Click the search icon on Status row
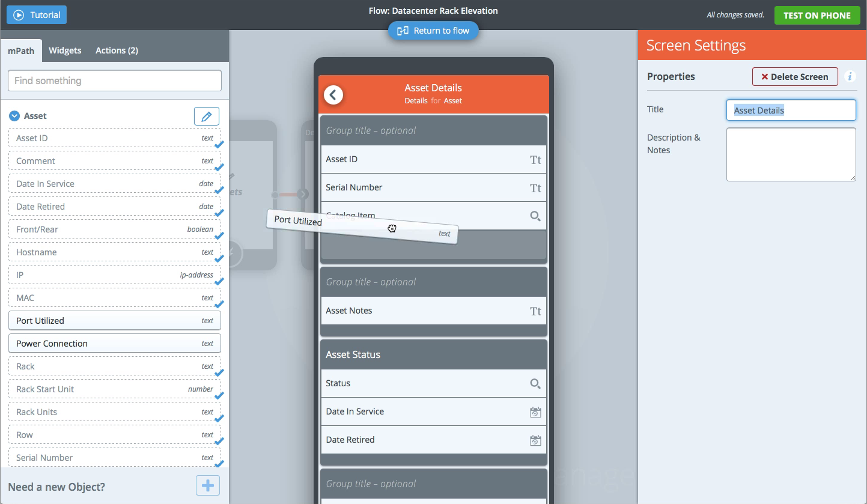867x504 pixels. (x=535, y=383)
